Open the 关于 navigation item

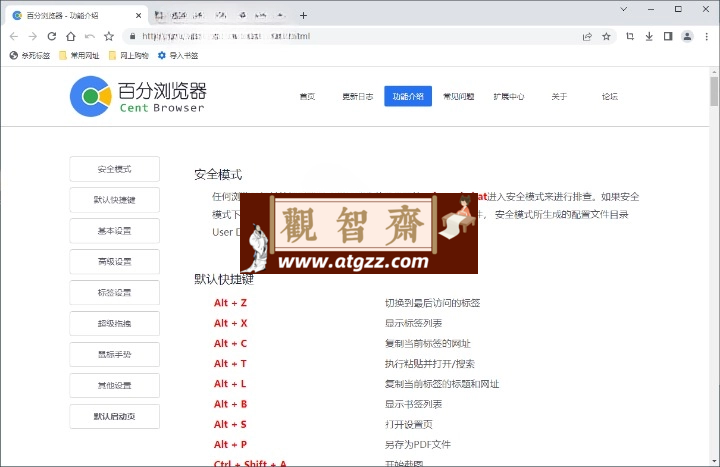[x=559, y=96]
